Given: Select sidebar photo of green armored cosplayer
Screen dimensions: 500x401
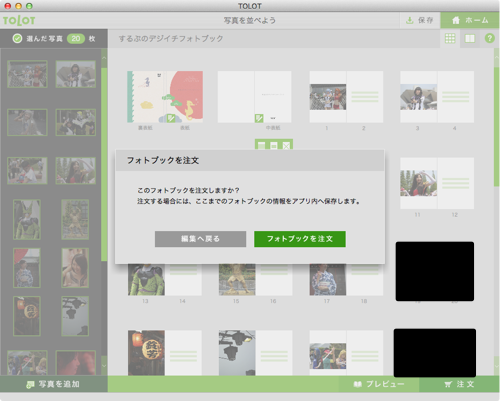Looking at the screenshot, I should 27,219.
